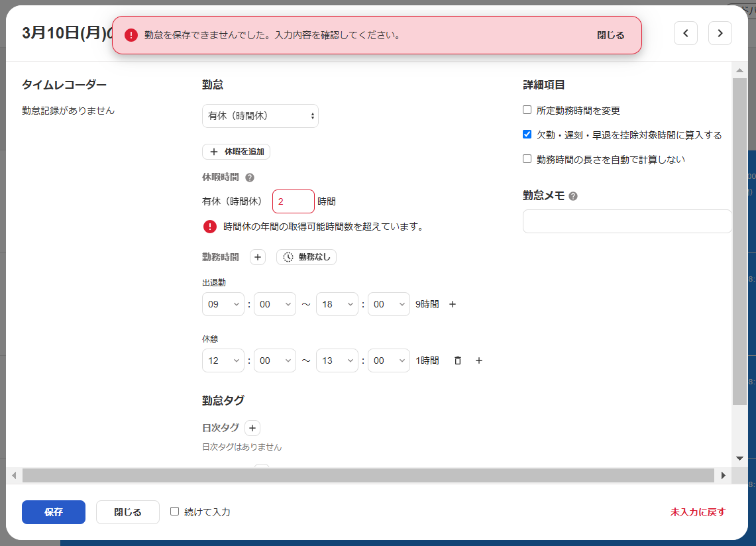This screenshot has width=756, height=546.
Task: Click the 詳細項目 heading
Action: [x=544, y=85]
